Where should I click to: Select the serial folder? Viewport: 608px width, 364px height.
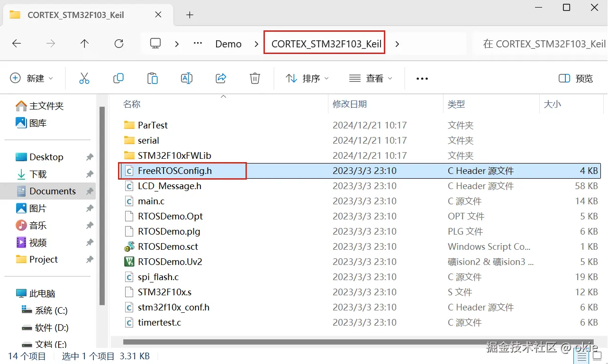(360, 140)
